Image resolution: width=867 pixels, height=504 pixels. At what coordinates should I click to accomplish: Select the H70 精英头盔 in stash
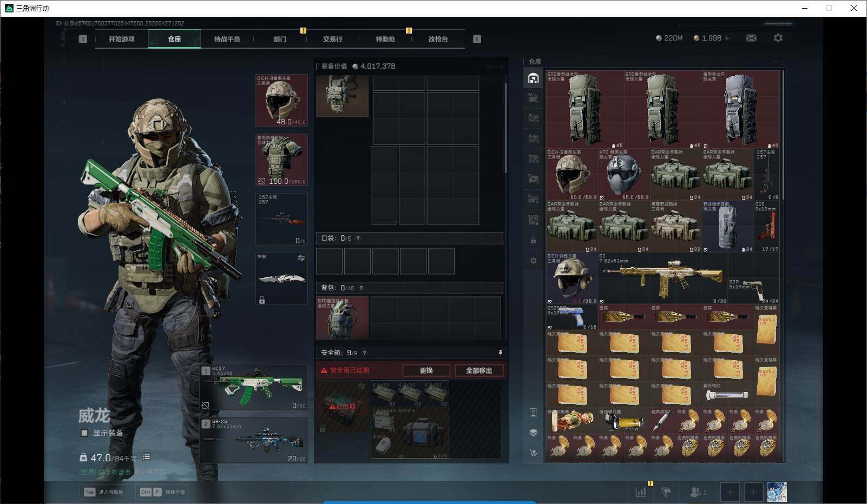coord(624,175)
